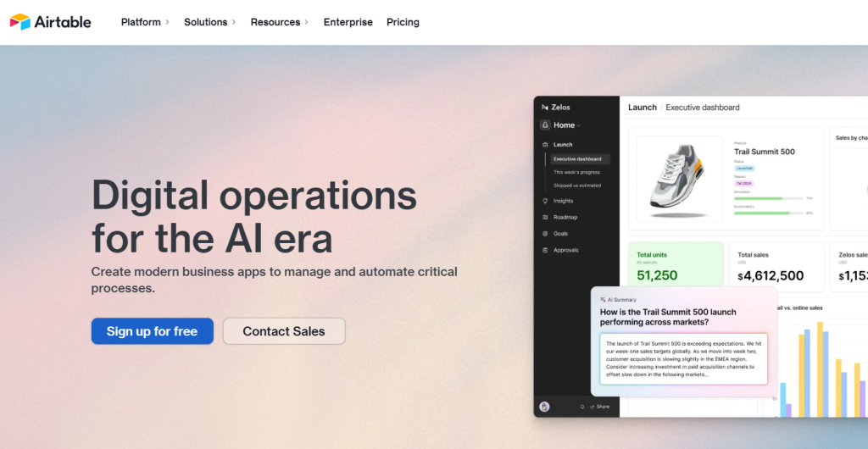Click the AI summary question heading
The width and height of the screenshot is (868, 449).
[x=668, y=317]
